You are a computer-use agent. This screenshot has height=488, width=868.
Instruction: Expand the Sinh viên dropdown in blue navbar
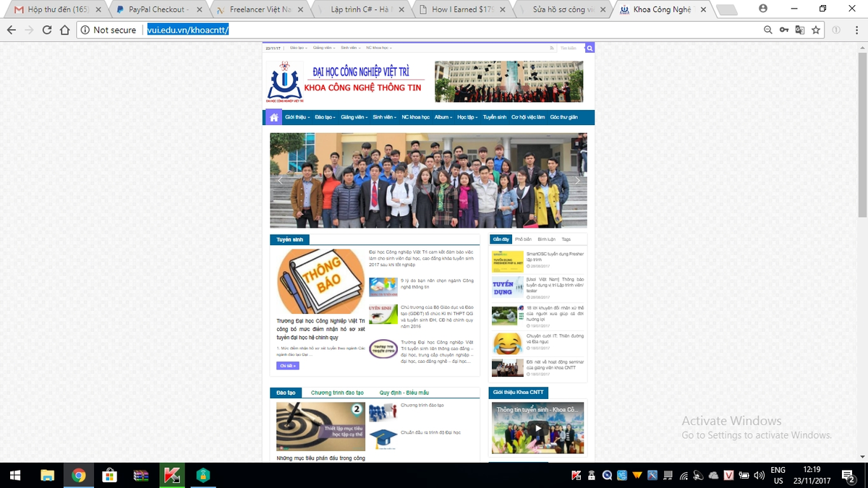(x=385, y=117)
